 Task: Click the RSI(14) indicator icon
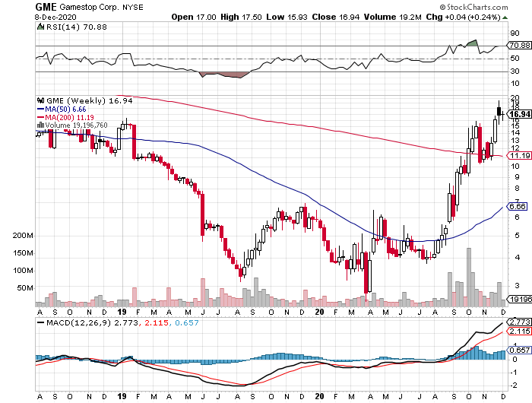point(40,27)
